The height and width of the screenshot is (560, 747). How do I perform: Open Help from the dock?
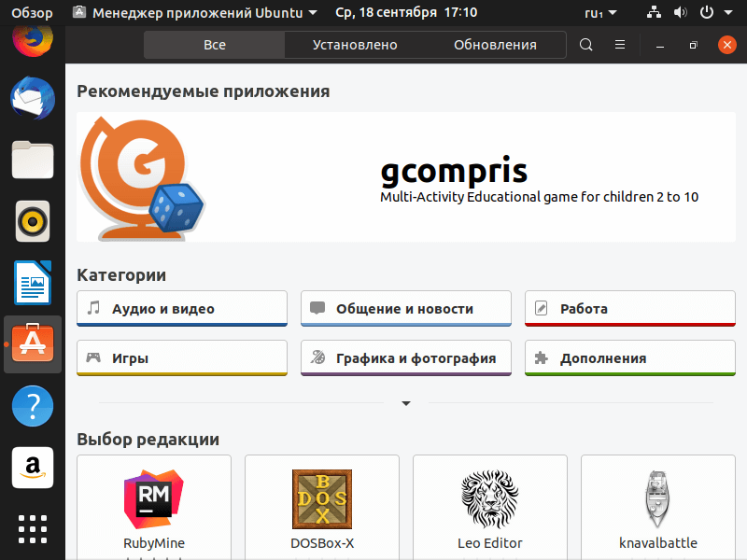(x=33, y=406)
